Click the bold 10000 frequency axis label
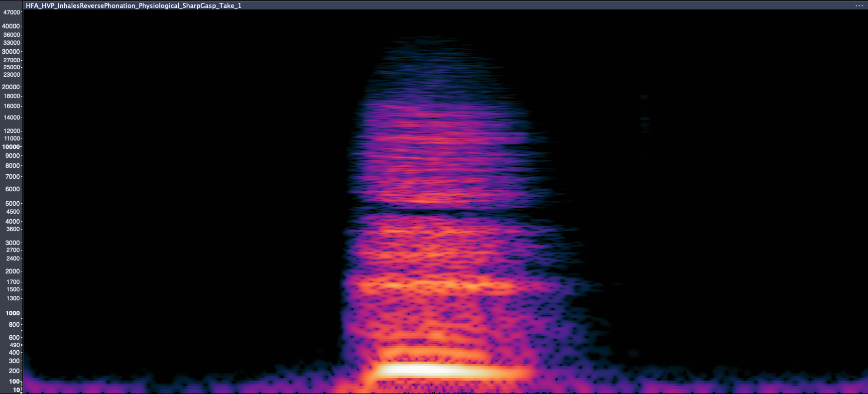This screenshot has height=394, width=868. pos(11,147)
